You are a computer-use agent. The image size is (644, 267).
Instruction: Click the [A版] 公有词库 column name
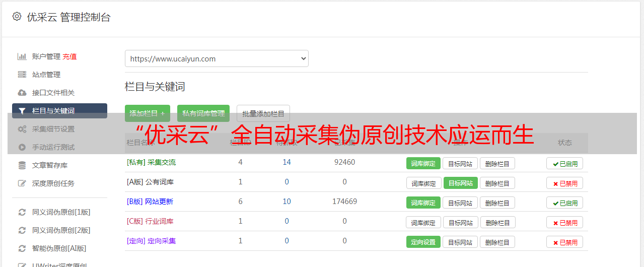pos(150,182)
